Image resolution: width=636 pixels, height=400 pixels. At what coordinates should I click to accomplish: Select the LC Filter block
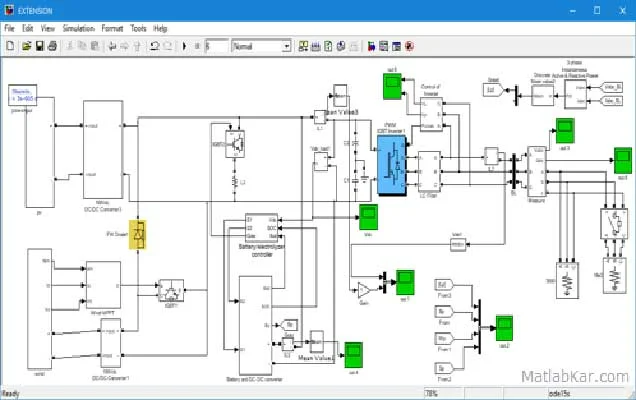(x=429, y=172)
